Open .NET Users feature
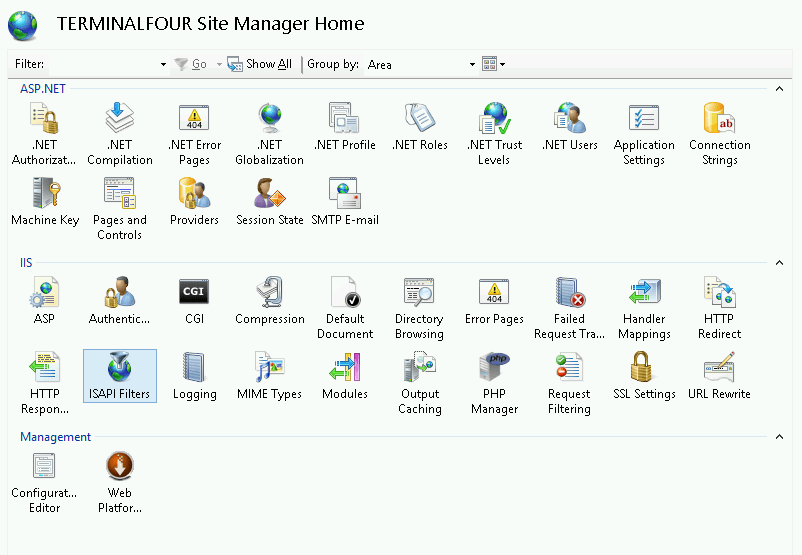 point(570,126)
